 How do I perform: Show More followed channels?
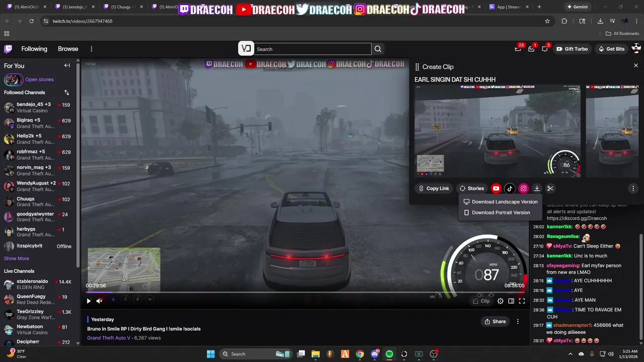click(17, 258)
